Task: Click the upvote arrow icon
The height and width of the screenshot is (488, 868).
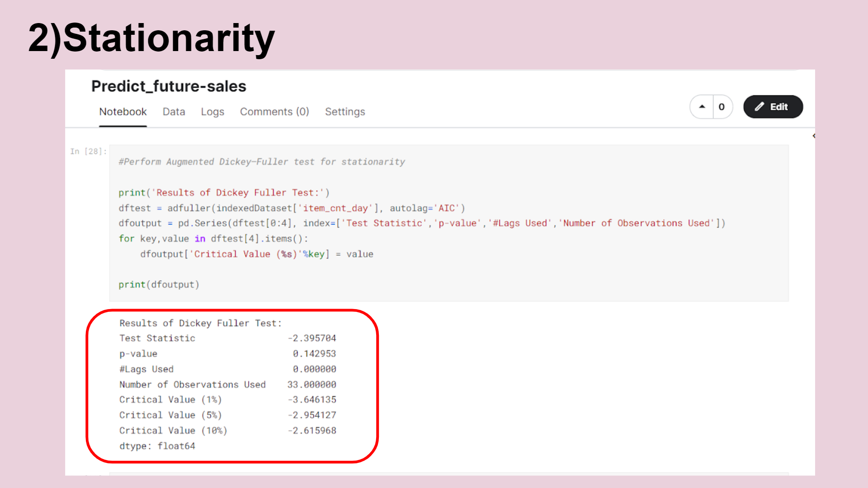Action: point(702,107)
